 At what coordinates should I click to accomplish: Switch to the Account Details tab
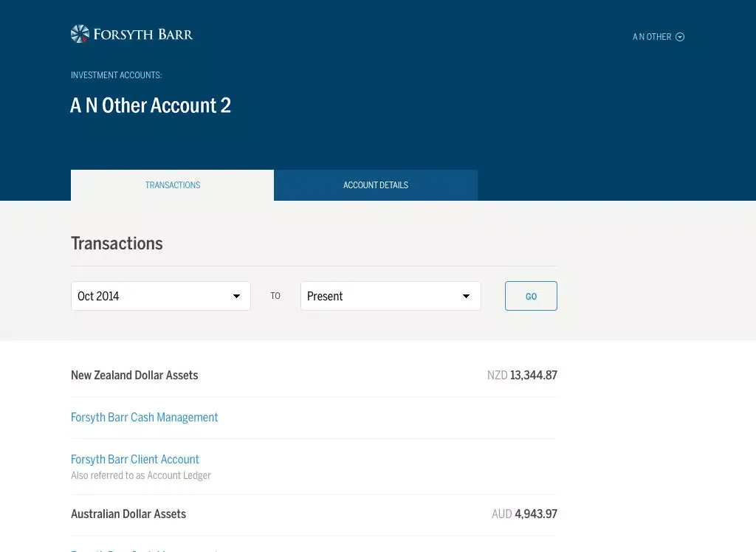[375, 185]
